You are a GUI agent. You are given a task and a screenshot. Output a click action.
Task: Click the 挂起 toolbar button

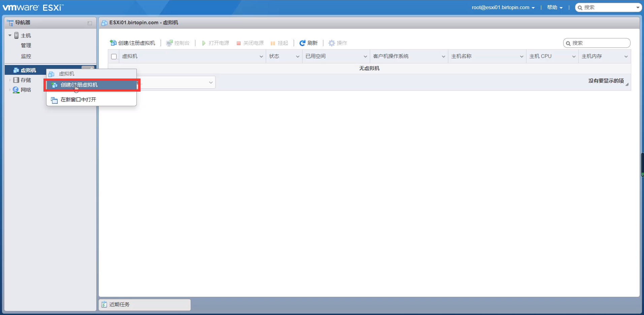click(x=280, y=43)
